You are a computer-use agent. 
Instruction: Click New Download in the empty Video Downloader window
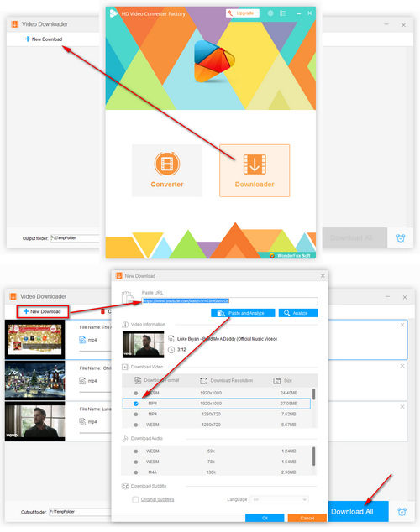(44, 39)
